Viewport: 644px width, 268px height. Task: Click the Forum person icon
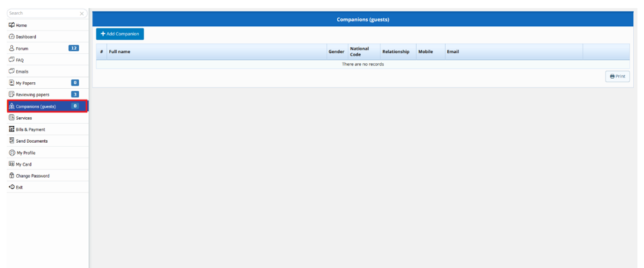[x=11, y=48]
